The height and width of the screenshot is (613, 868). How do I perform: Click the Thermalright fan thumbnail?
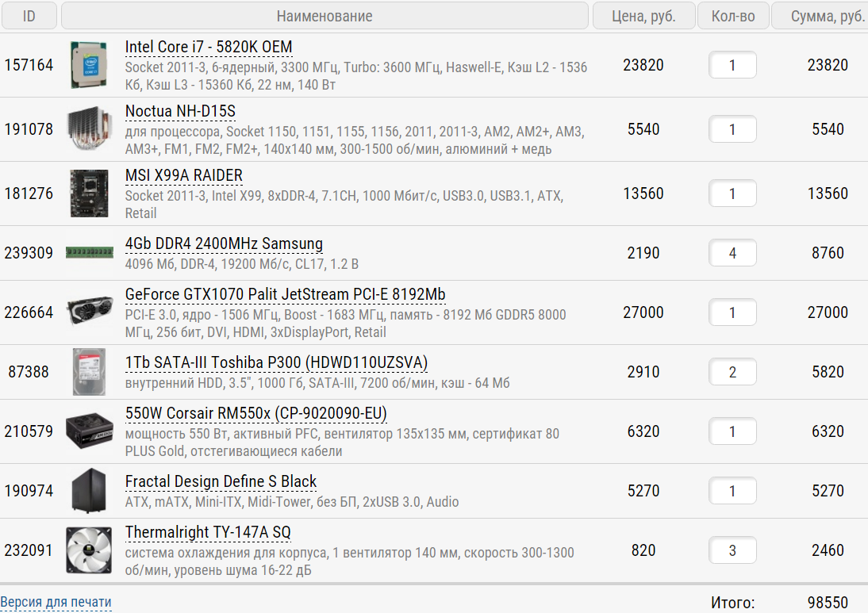click(x=89, y=550)
